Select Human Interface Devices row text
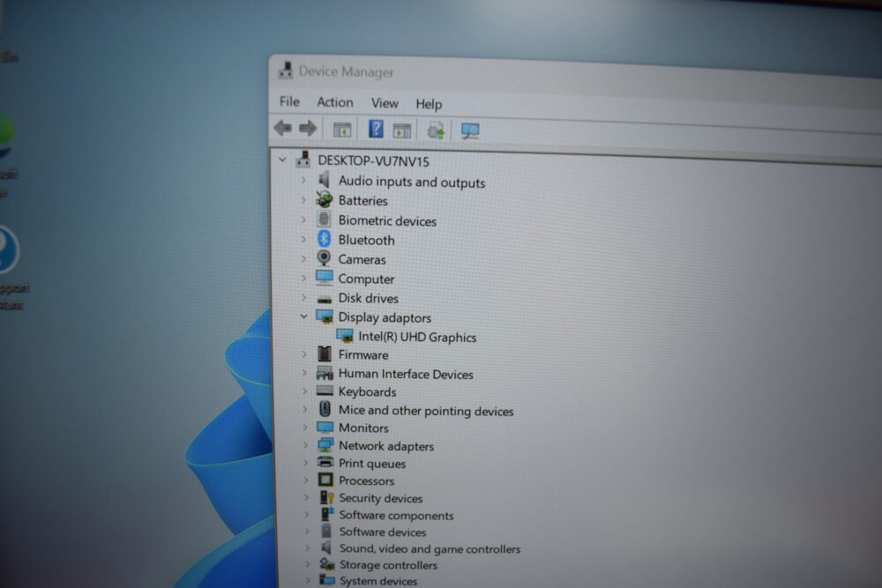Image resolution: width=882 pixels, height=588 pixels. [x=406, y=374]
